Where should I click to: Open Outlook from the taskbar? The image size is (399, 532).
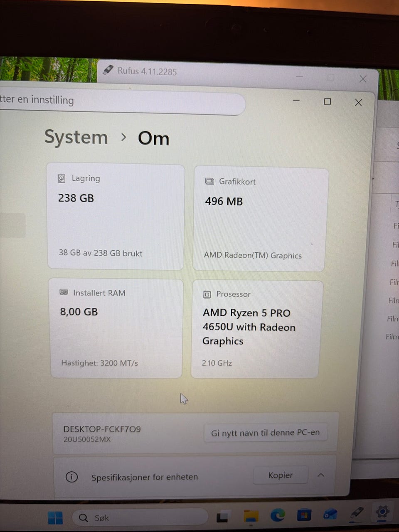point(330,514)
